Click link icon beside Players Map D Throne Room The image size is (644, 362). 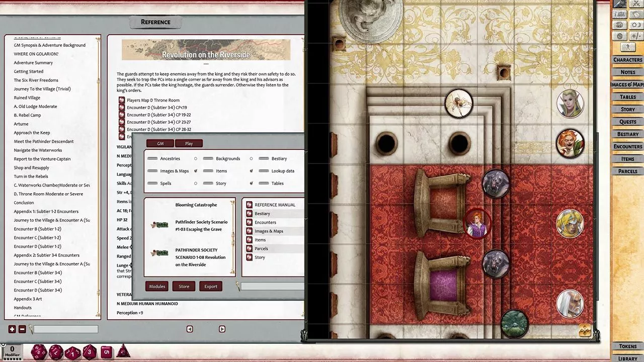pyautogui.click(x=121, y=100)
